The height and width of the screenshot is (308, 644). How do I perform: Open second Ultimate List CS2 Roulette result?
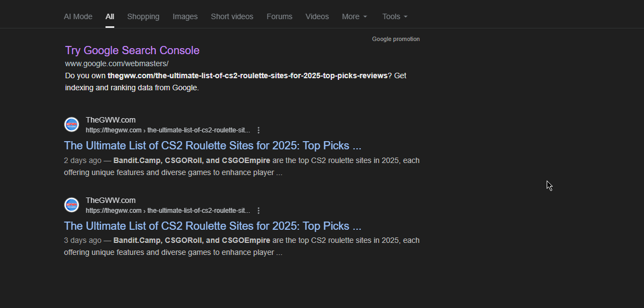(212, 226)
